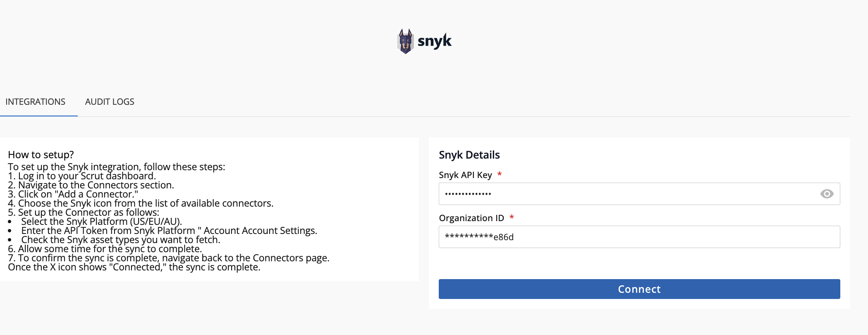Switch to the AUDIT LOGS tab
Image resolution: width=868 pixels, height=335 pixels.
pyautogui.click(x=110, y=102)
